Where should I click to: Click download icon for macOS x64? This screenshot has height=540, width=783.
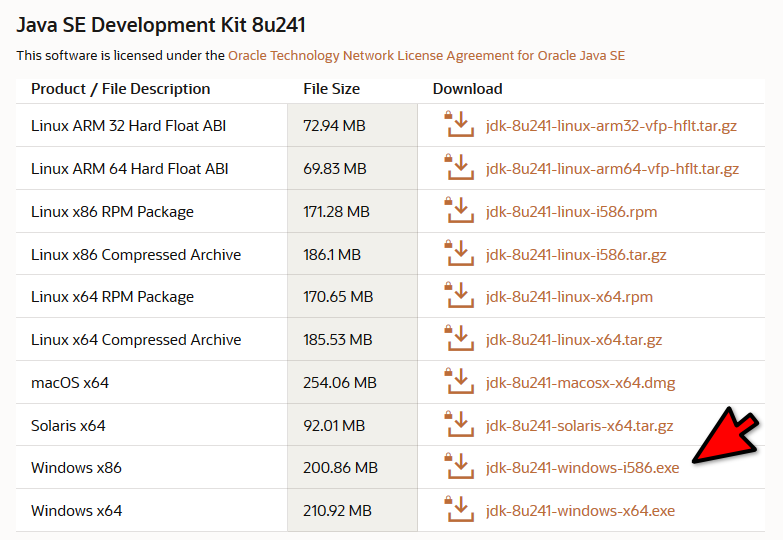coord(459,381)
